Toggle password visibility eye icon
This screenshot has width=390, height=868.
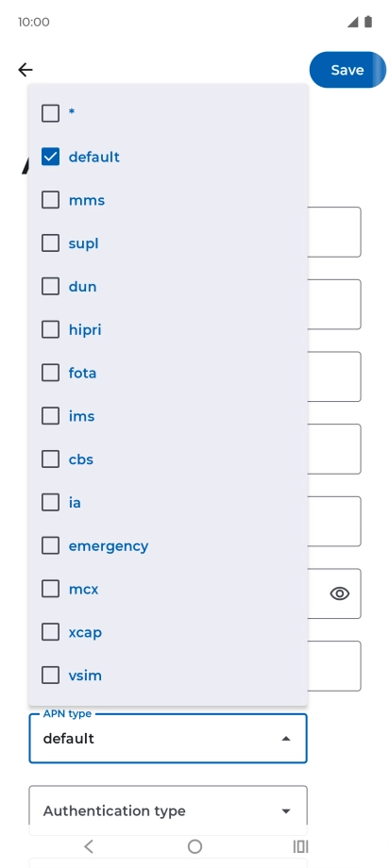340,593
